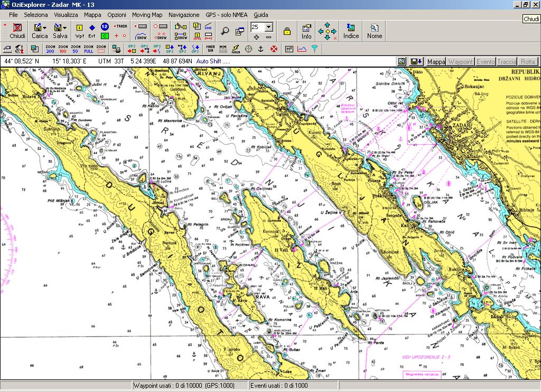Image resolution: width=541 pixels, height=392 pixels.
Task: Open the map view window icon
Action: coord(240,31)
